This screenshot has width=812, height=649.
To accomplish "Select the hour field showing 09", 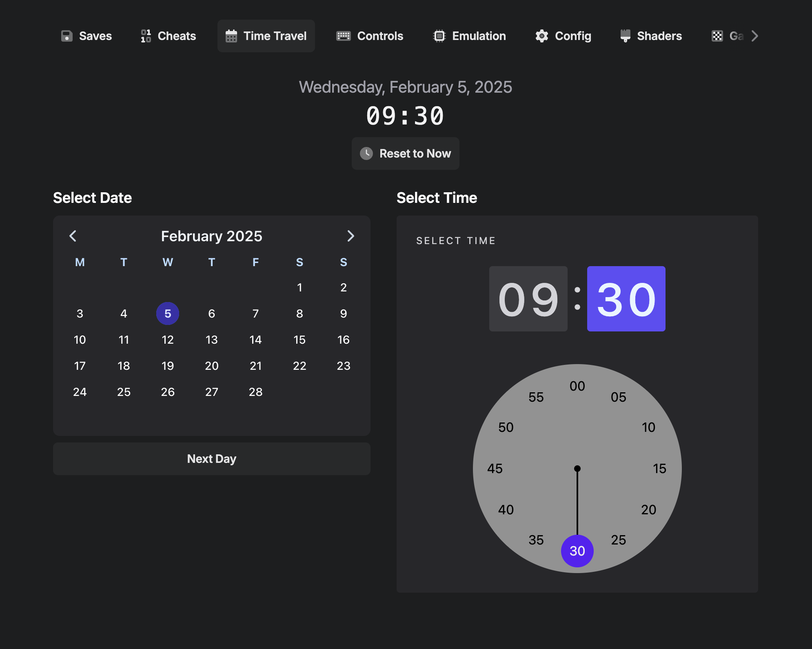I will (x=528, y=299).
